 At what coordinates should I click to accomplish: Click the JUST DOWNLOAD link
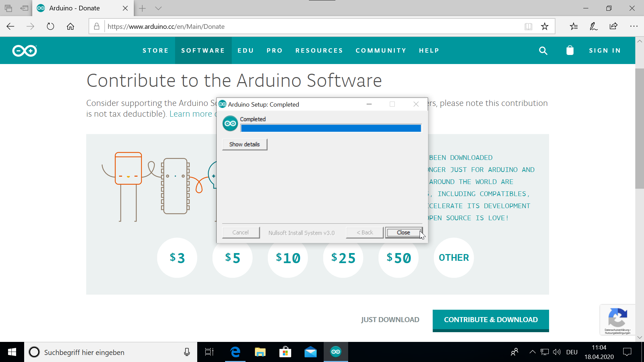tap(390, 320)
